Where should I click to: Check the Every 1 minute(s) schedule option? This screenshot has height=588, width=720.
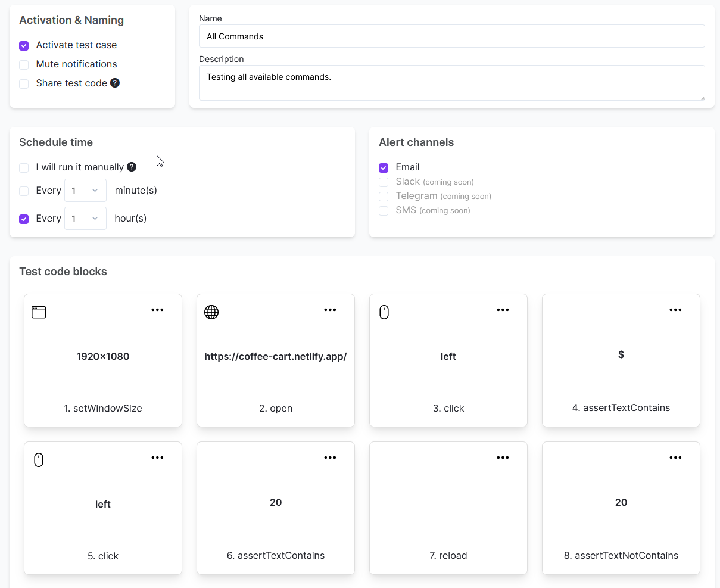tap(23, 191)
